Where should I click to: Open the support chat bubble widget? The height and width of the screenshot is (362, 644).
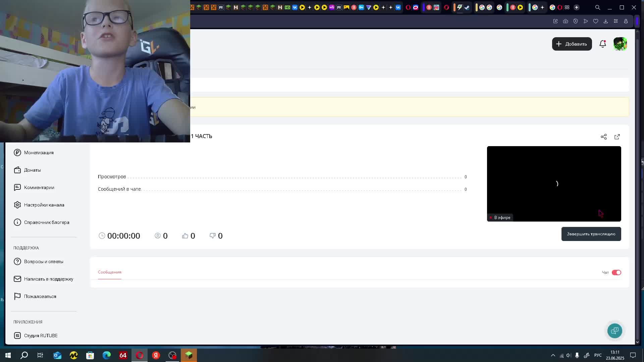[x=614, y=331]
